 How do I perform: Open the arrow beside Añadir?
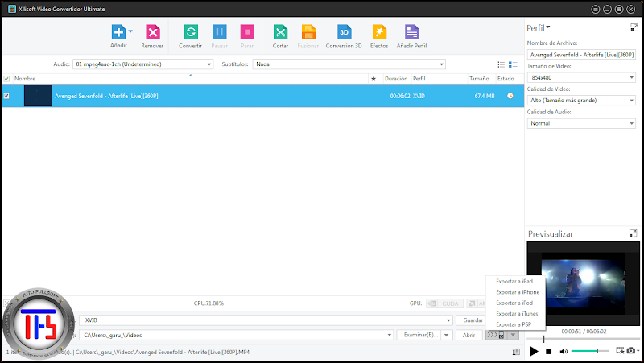[130, 31]
